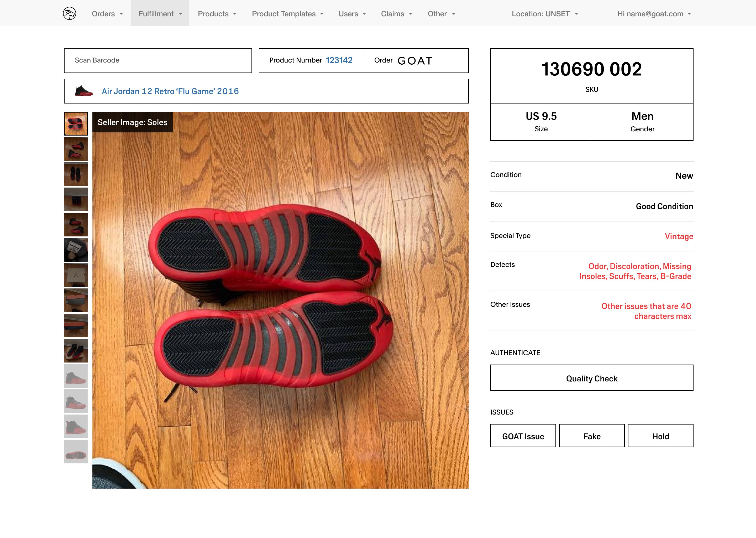Click the GOAT Issue button
This screenshot has width=756, height=538.
[x=523, y=436]
